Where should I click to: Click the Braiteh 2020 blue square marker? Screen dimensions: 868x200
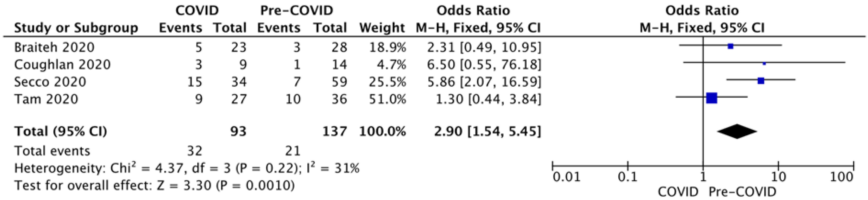click(730, 46)
